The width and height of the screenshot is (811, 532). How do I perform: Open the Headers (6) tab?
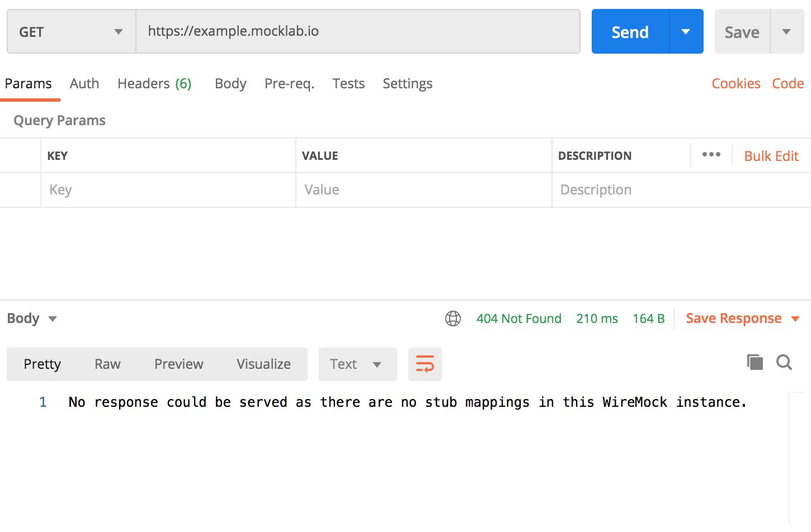click(x=154, y=84)
